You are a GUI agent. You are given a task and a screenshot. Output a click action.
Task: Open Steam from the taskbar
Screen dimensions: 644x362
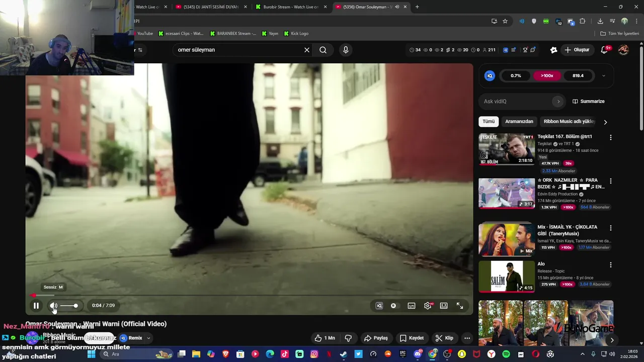tap(343, 354)
